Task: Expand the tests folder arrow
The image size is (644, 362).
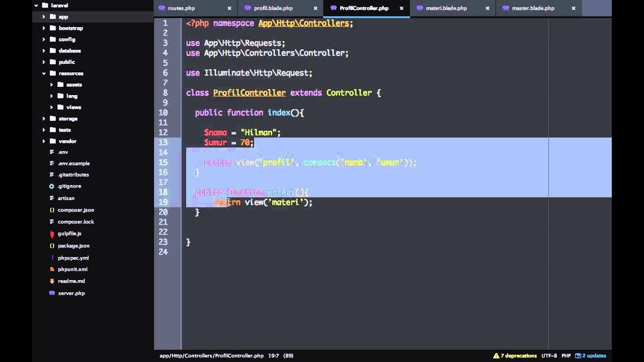Action: (44, 130)
